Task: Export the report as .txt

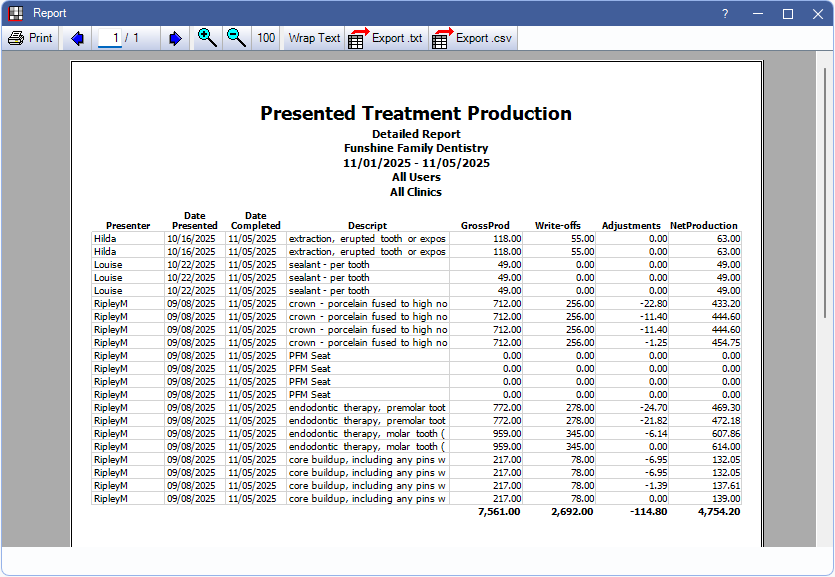Action: coord(386,38)
